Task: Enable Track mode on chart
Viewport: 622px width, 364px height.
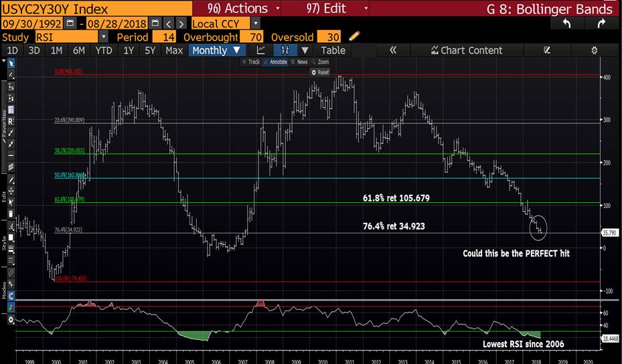Action: (x=250, y=62)
